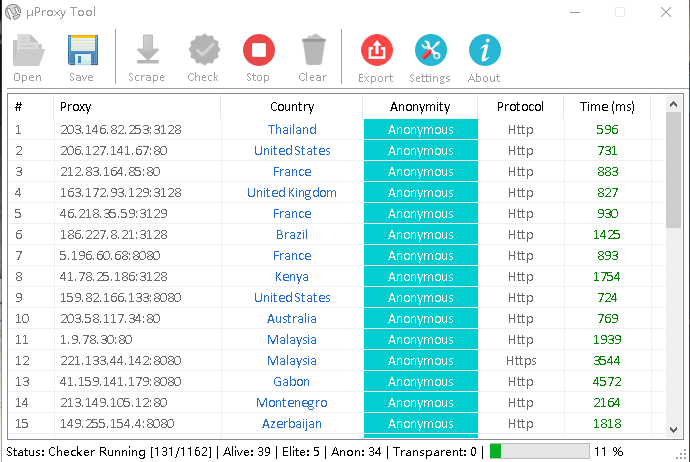Image resolution: width=690 pixels, height=462 pixels.
Task: Click the Proxy column header
Action: click(137, 107)
